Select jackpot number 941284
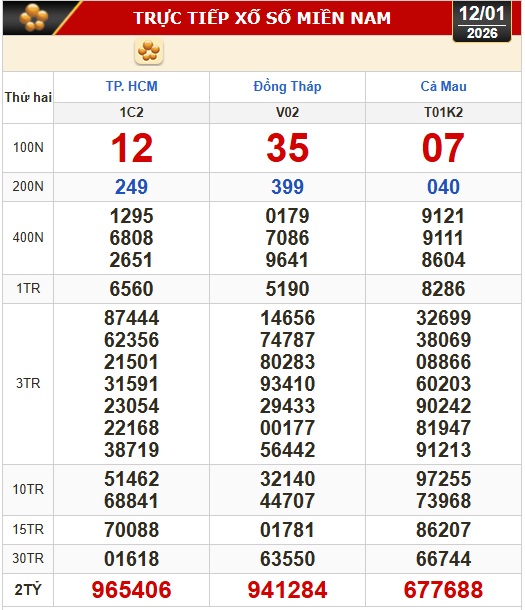 (287, 590)
